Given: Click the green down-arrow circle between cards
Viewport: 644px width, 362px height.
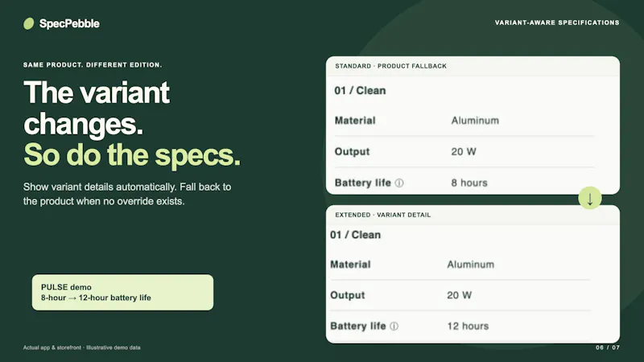Looking at the screenshot, I should [x=590, y=198].
